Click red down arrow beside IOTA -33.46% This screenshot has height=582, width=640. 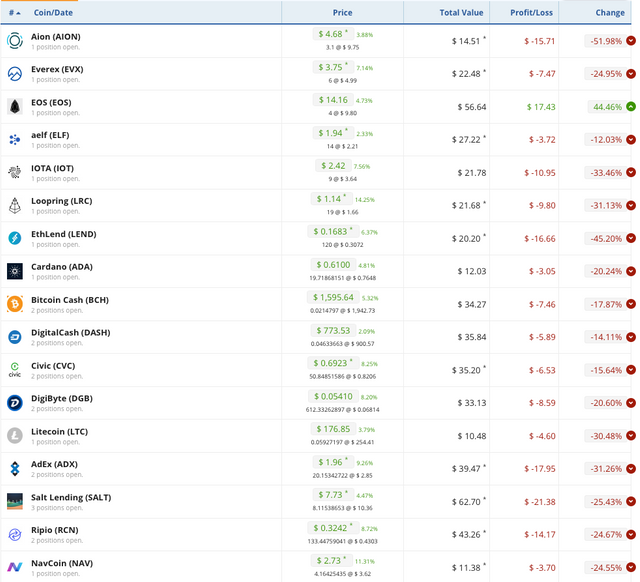coord(631,172)
